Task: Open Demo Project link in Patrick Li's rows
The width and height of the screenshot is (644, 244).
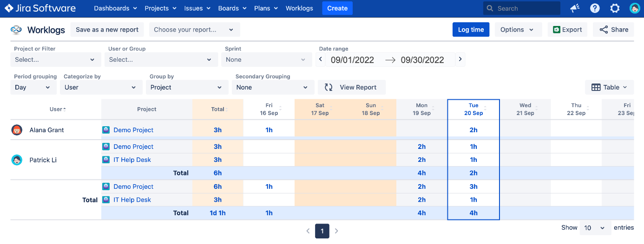Action: (133, 147)
